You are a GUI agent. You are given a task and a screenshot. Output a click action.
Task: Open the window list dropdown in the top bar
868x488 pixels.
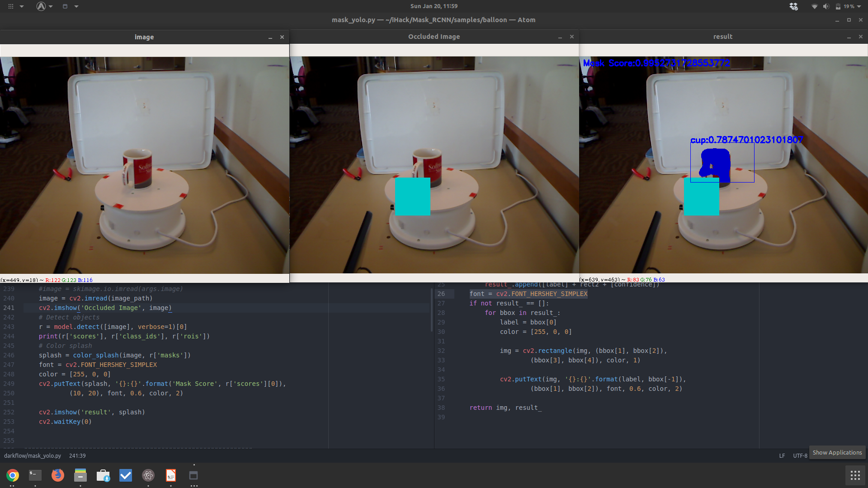click(76, 6)
